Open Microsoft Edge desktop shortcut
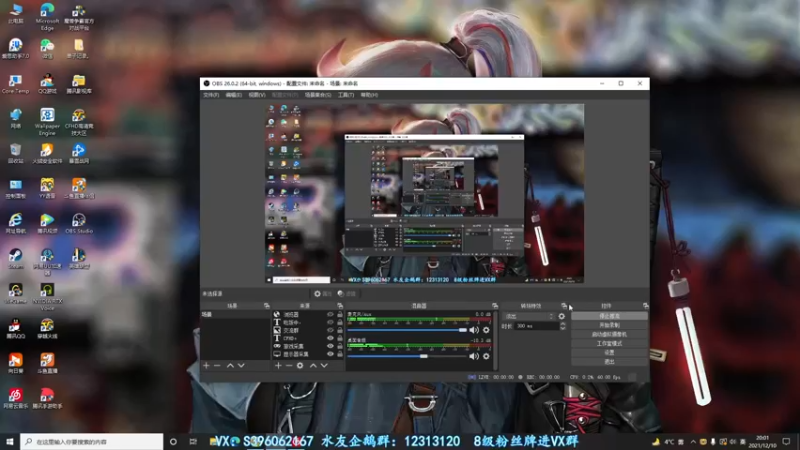 pyautogui.click(x=47, y=16)
